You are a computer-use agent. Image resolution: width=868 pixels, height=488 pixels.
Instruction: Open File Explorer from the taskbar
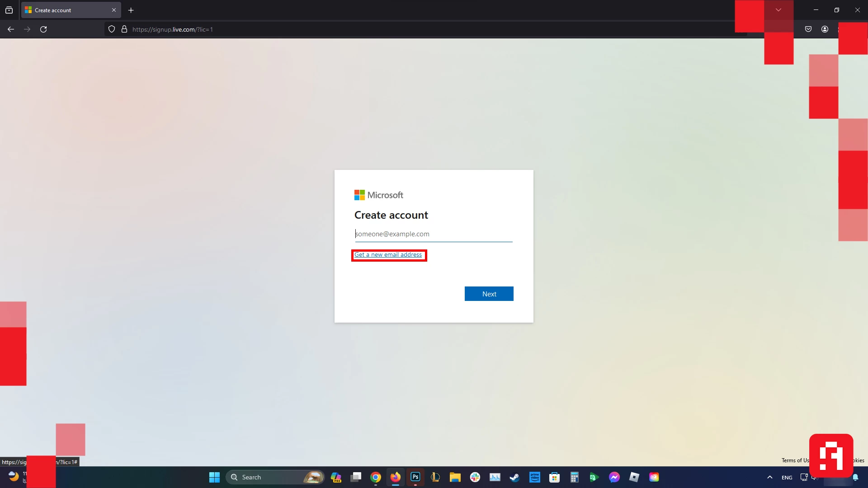[455, 477]
